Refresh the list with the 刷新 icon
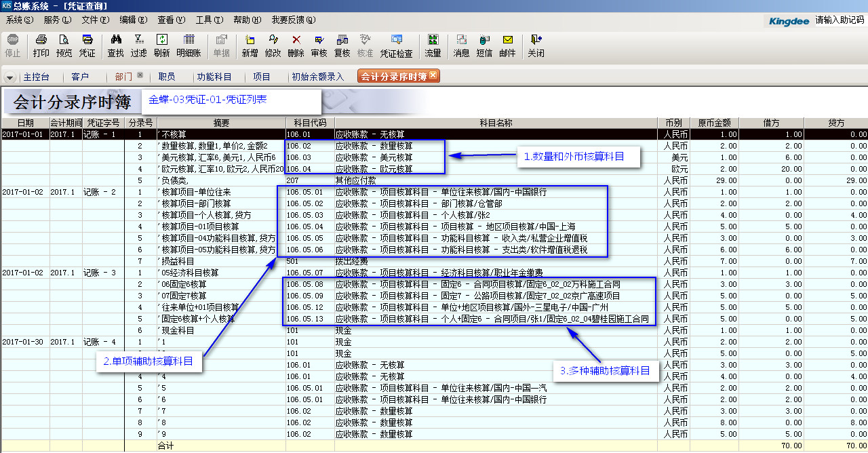Screen dimensions: 868x453 coord(161,45)
